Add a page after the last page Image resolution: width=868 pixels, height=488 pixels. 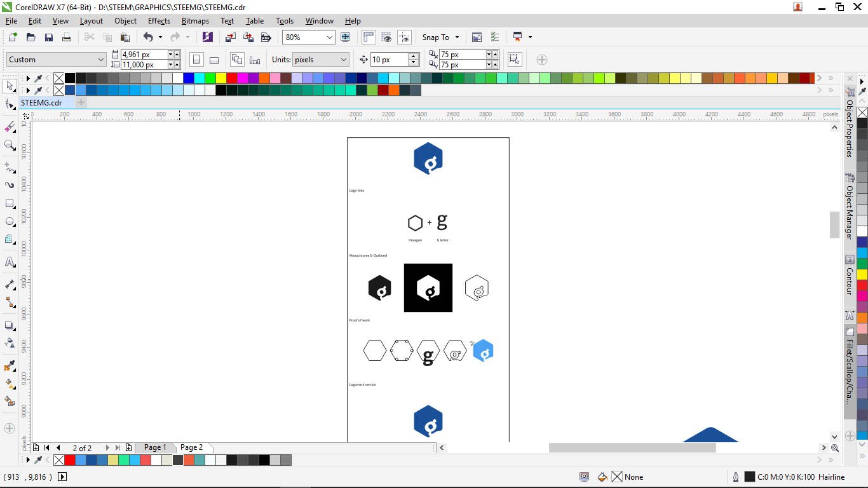129,448
